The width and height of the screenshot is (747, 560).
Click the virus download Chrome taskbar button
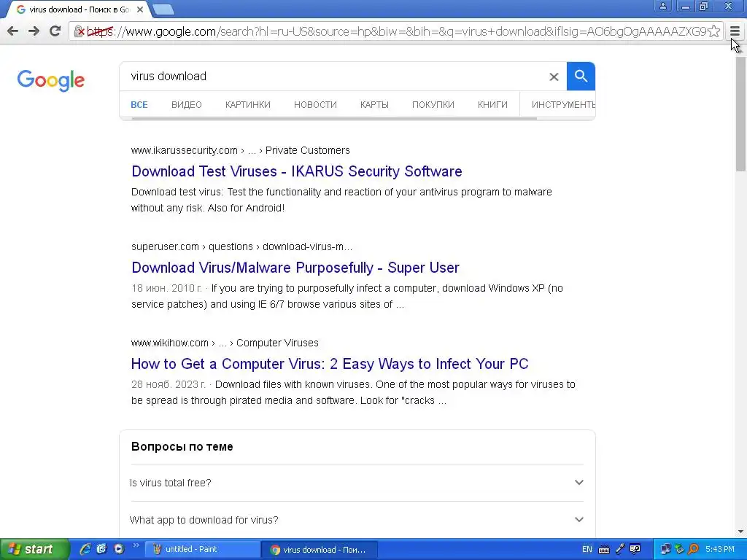320,550
